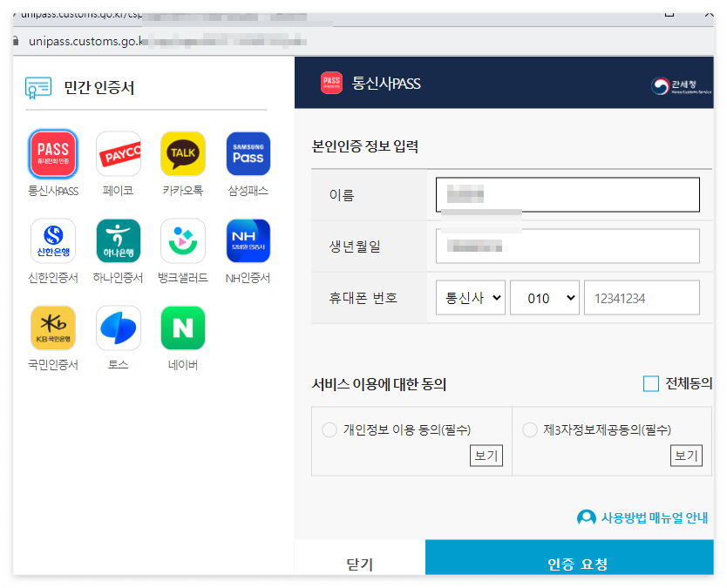Open the 010 phone prefix dropdown
This screenshot has width=727, height=588.
tap(545, 297)
